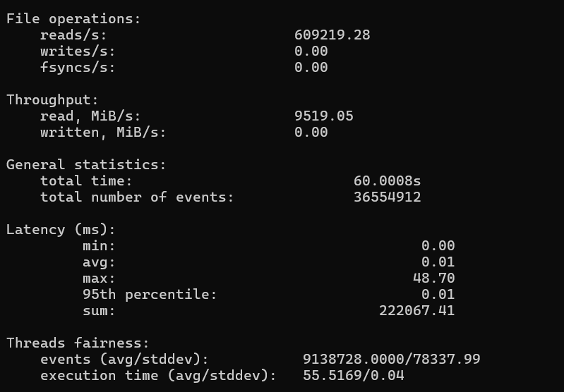Click the 'writes/s:' label
The height and width of the screenshot is (392, 564).
pos(78,51)
